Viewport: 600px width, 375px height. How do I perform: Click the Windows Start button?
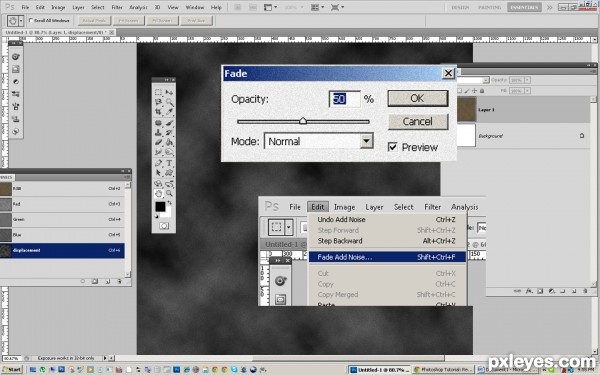(11, 370)
